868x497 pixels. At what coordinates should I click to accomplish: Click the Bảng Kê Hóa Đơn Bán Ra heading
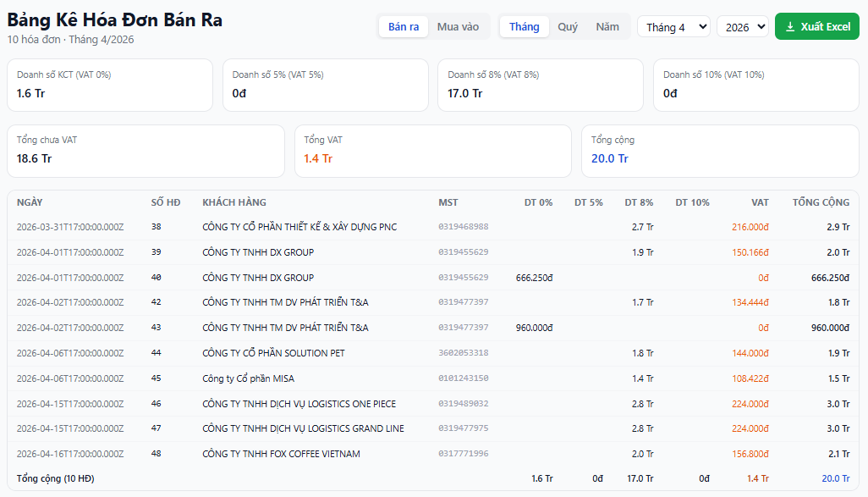[x=114, y=20]
